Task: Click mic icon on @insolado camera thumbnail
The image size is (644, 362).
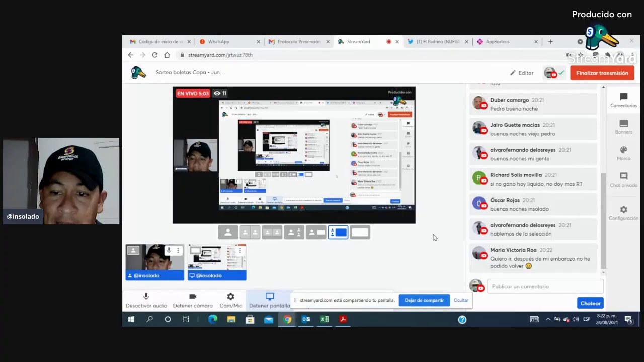Action: [169, 250]
